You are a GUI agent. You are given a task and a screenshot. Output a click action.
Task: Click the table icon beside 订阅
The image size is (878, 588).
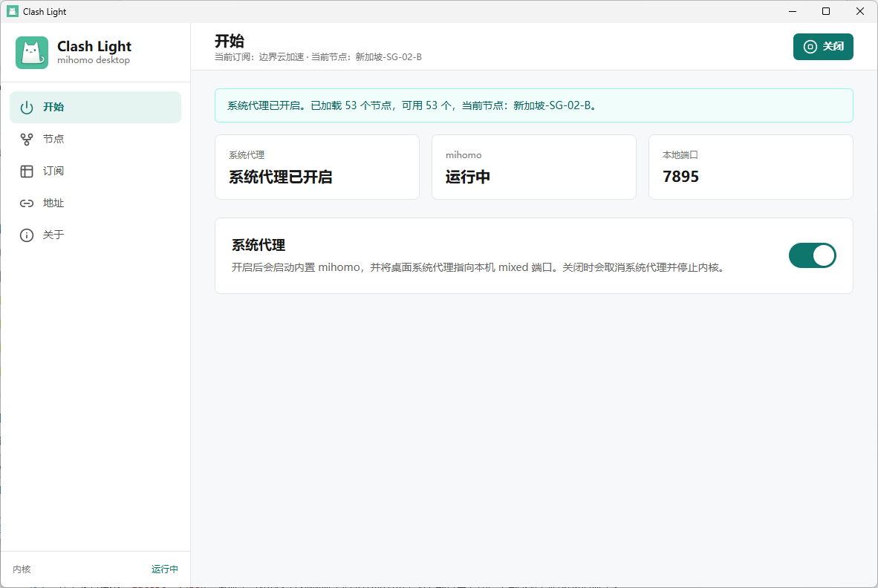(26, 171)
